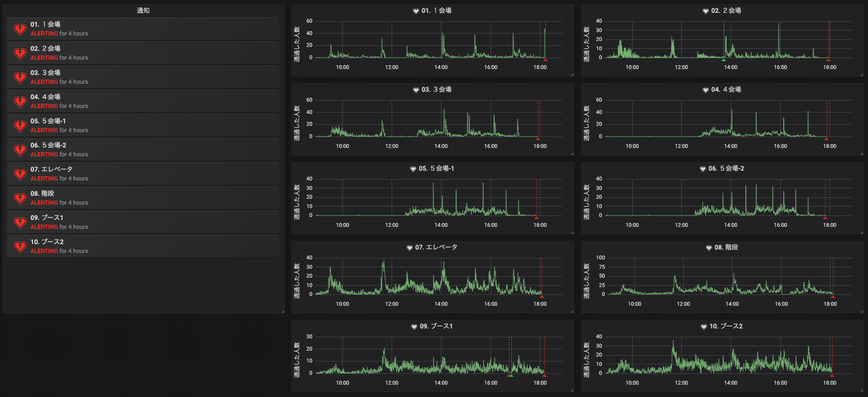Click 18:00 time label on 10. ブース2 graph
Image resolution: width=868 pixels, height=397 pixels.
click(x=830, y=383)
